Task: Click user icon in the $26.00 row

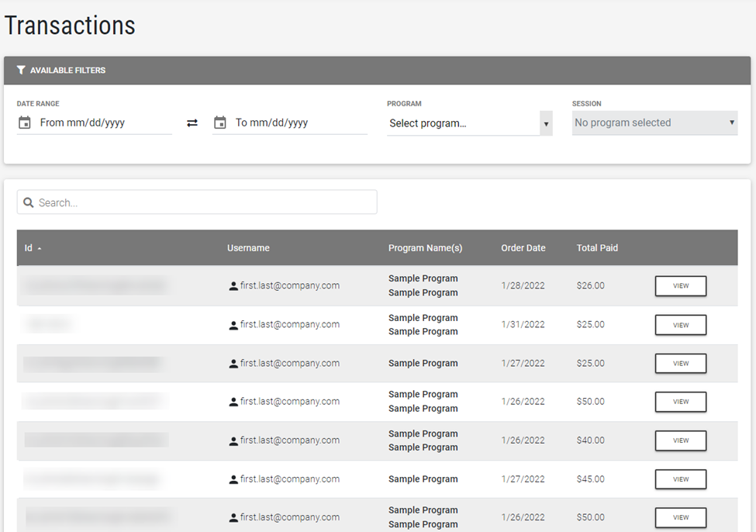Action: tap(233, 286)
